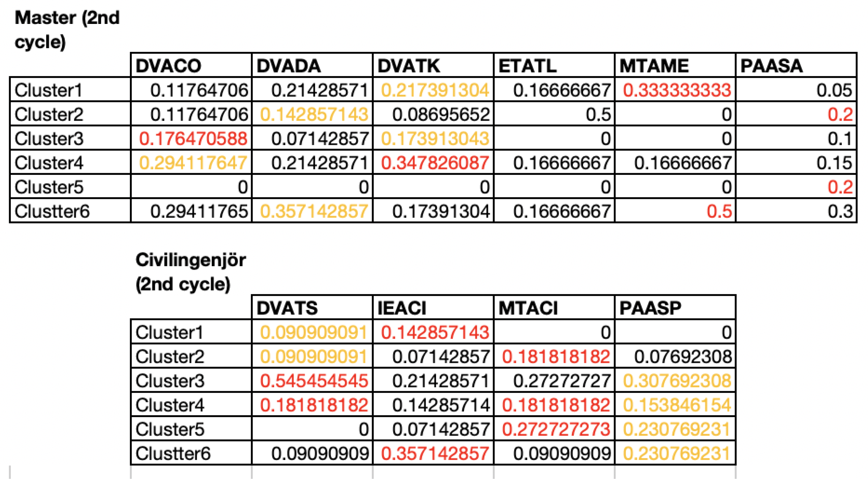Select the red 0.357142857 IEACI cell
This screenshot has height=492, width=868.
pos(433,453)
